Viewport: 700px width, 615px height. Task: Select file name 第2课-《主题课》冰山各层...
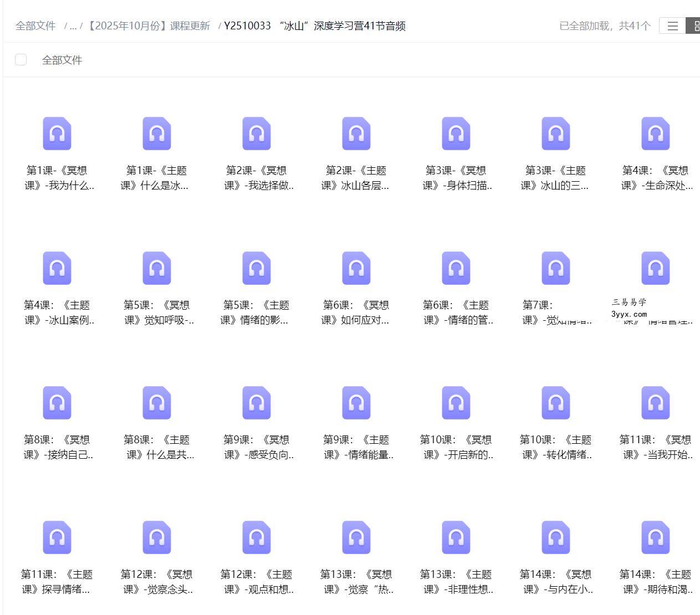(356, 178)
